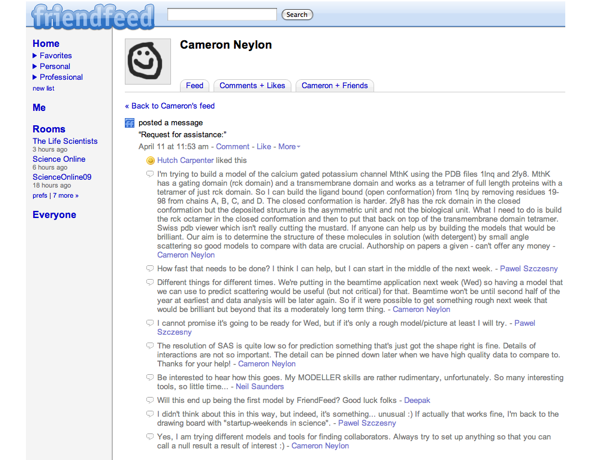Click Pawel Szczesny link after 'next week.'
The height and width of the screenshot is (460, 614).
[529, 269]
